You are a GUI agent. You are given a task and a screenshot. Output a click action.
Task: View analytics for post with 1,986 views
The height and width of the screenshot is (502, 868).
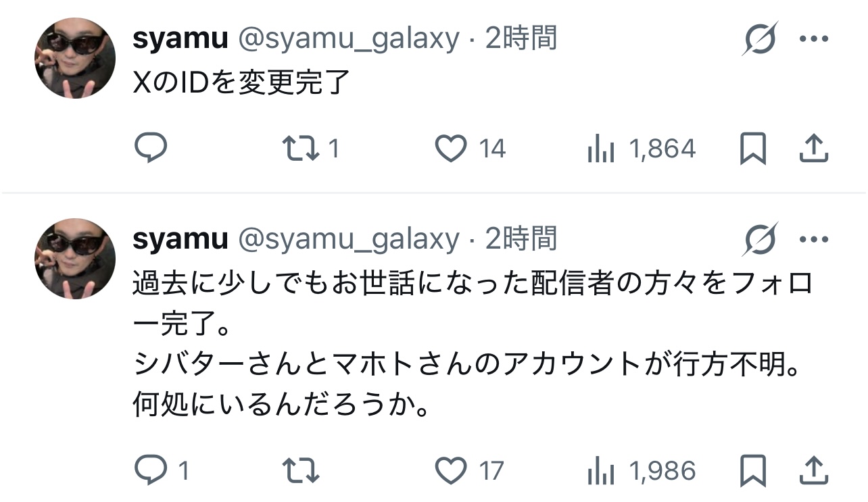601,470
